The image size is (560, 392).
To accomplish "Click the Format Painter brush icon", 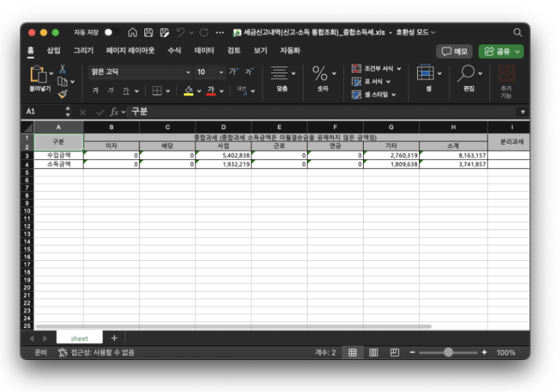I will pyautogui.click(x=63, y=94).
